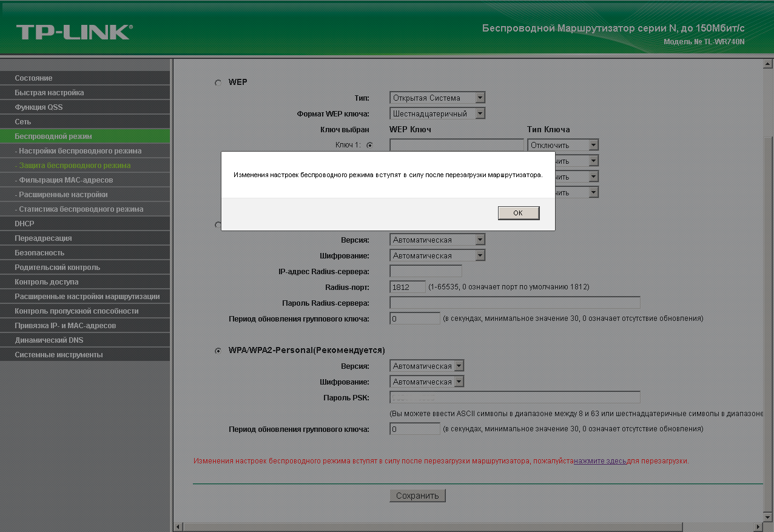
Task: Open the DHCP menu item
Action: 85,224
